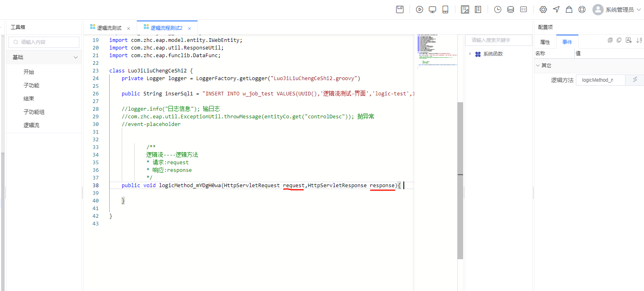Click the save (floppy disk) icon
The width and height of the screenshot is (644, 291).
point(399,10)
